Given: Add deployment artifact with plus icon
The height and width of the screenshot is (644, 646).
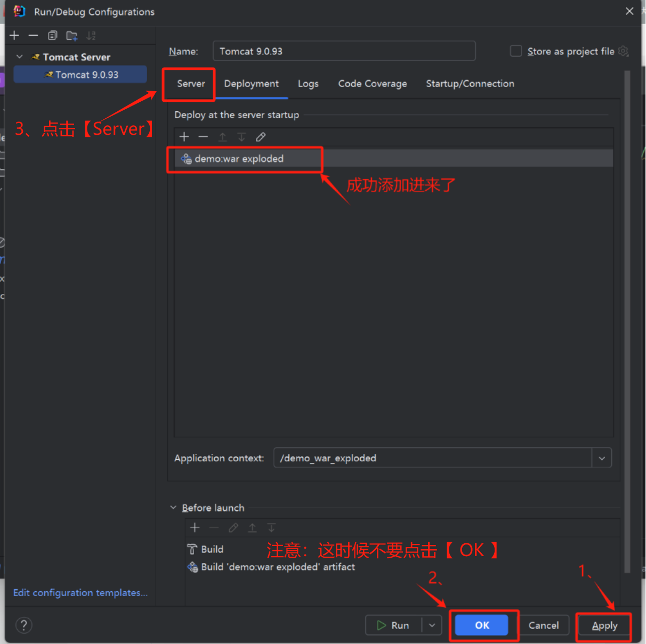Looking at the screenshot, I should 184,137.
